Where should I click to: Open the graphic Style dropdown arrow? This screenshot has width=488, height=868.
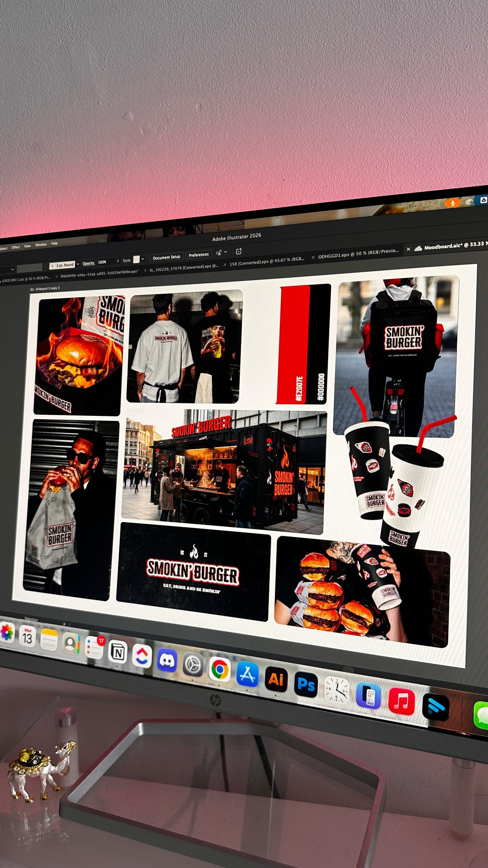point(143,259)
